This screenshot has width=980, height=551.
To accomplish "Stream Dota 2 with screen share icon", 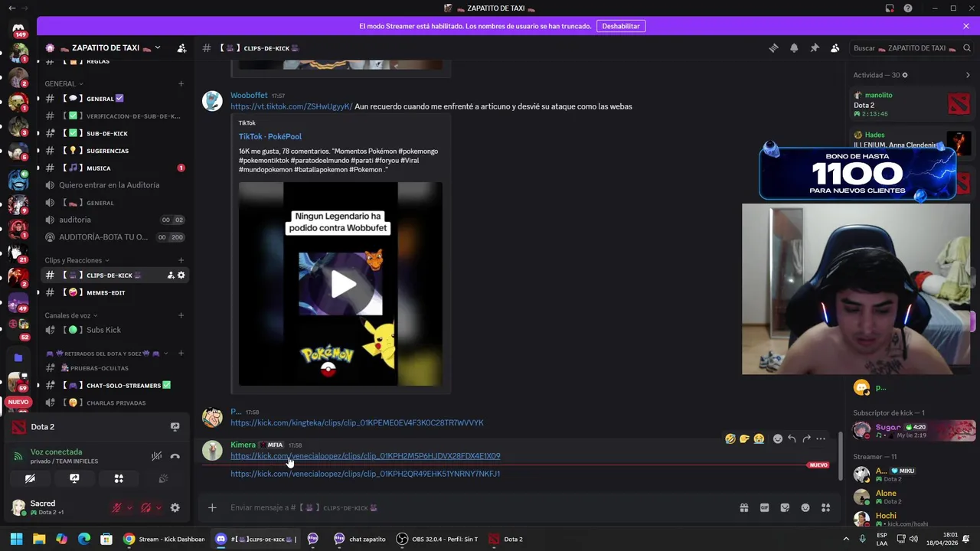I will [175, 427].
